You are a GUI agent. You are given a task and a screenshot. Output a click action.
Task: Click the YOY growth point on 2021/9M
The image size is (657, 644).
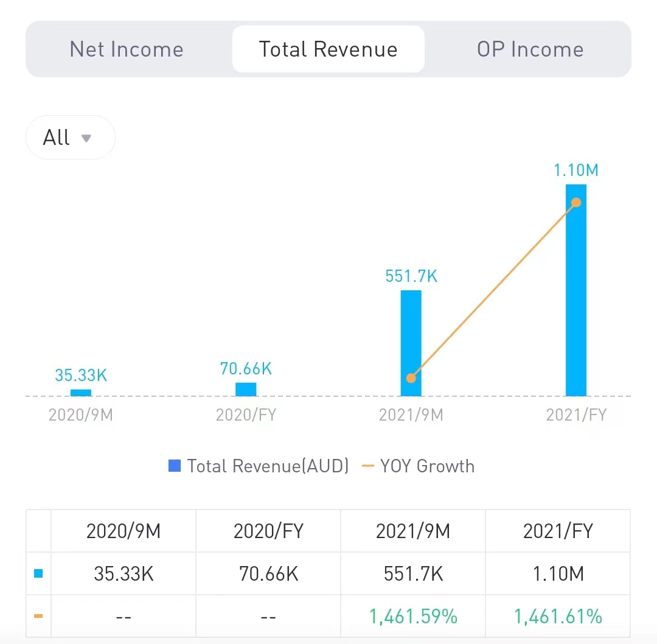[x=411, y=378]
